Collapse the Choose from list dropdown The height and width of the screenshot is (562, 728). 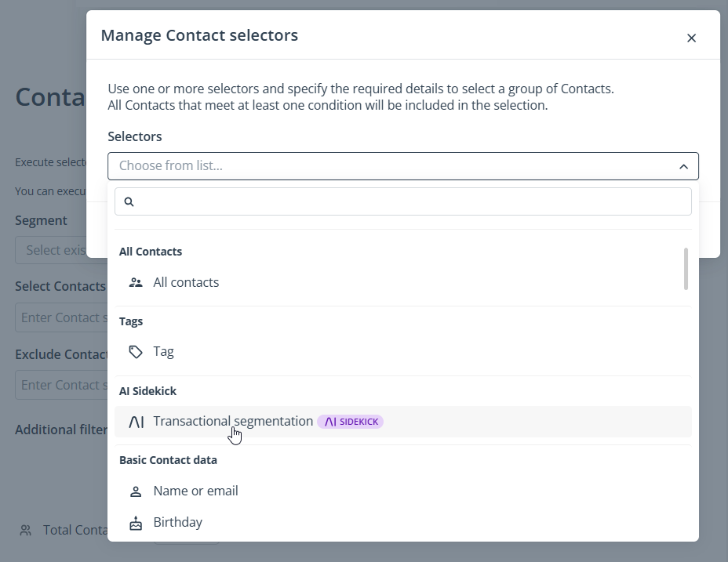click(x=683, y=166)
